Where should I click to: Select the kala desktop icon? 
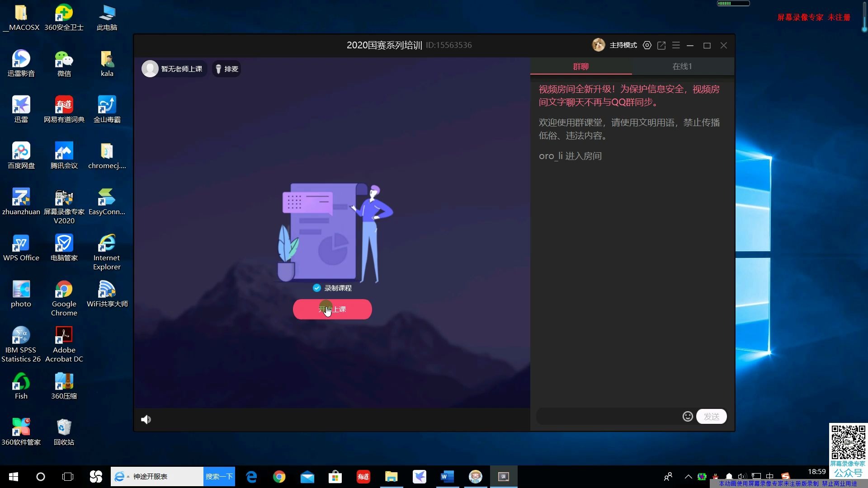(x=107, y=64)
